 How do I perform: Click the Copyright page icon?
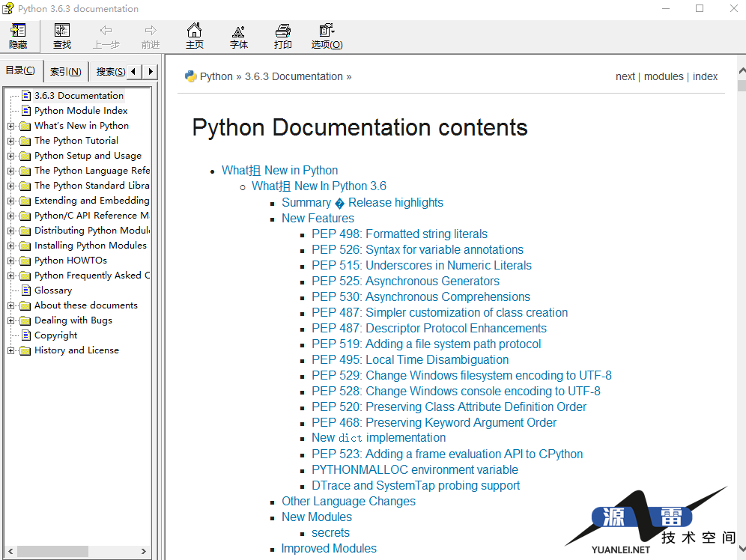click(x=26, y=335)
